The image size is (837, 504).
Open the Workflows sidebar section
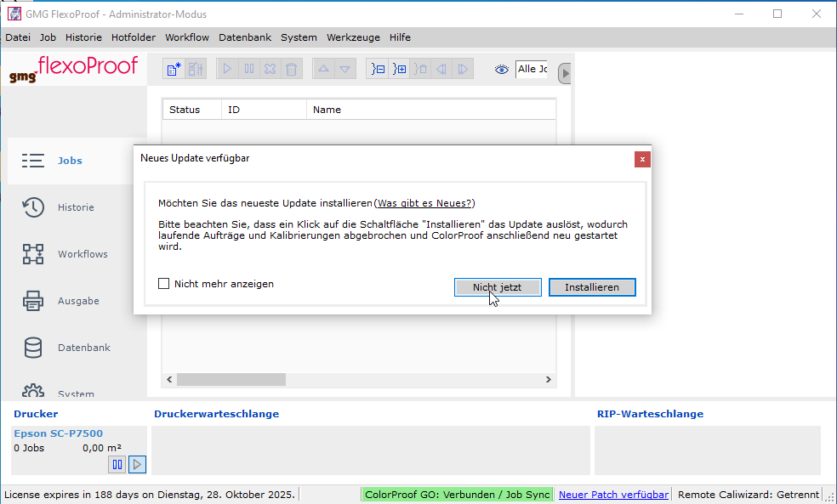click(71, 254)
